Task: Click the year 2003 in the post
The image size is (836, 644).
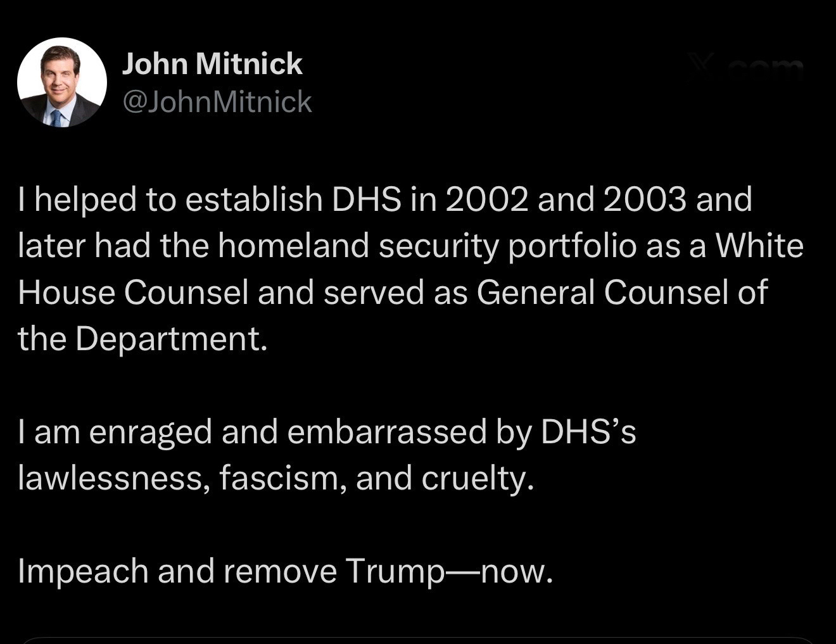Action: point(644,199)
